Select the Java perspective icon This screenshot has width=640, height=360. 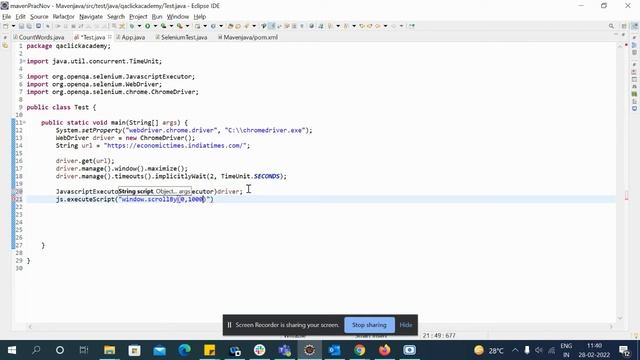(x=634, y=26)
